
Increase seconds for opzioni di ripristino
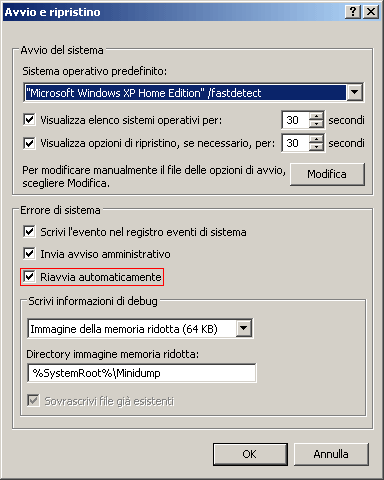[x=316, y=139]
